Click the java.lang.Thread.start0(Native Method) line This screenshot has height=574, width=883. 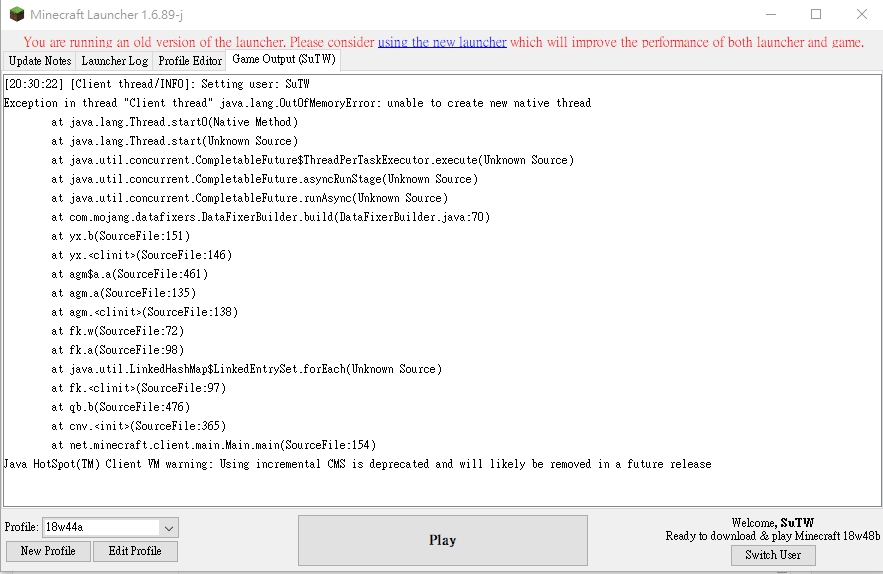point(175,122)
